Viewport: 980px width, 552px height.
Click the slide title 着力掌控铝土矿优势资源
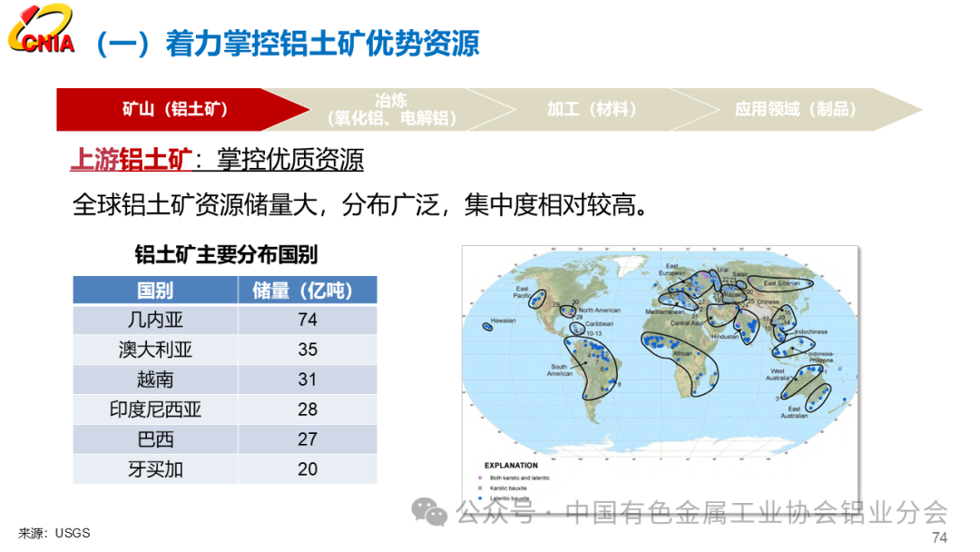point(322,44)
